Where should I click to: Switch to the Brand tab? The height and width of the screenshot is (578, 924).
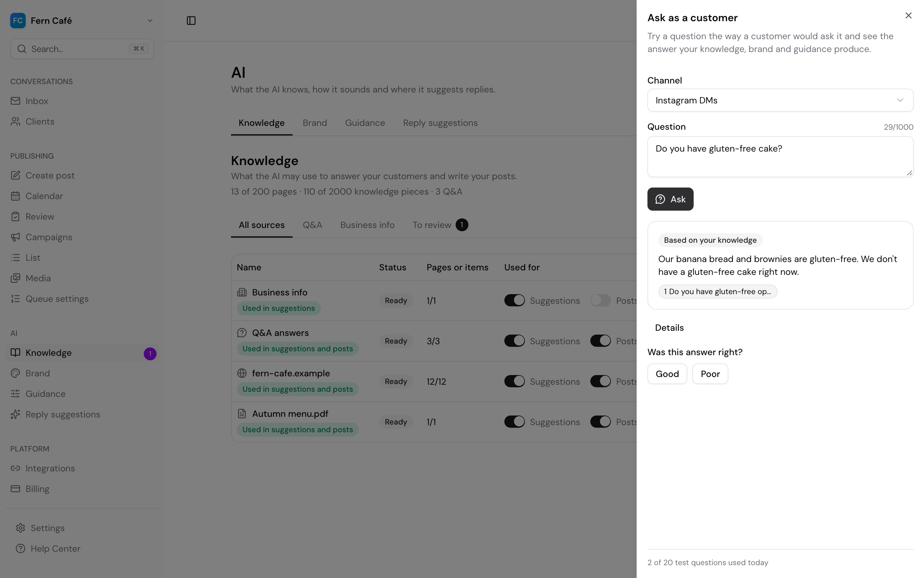(315, 123)
